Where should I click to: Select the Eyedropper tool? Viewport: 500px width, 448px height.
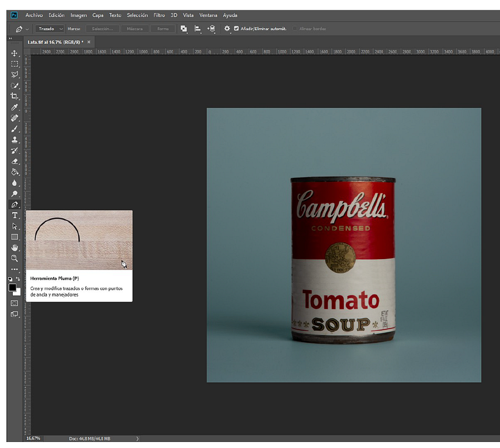tap(15, 107)
